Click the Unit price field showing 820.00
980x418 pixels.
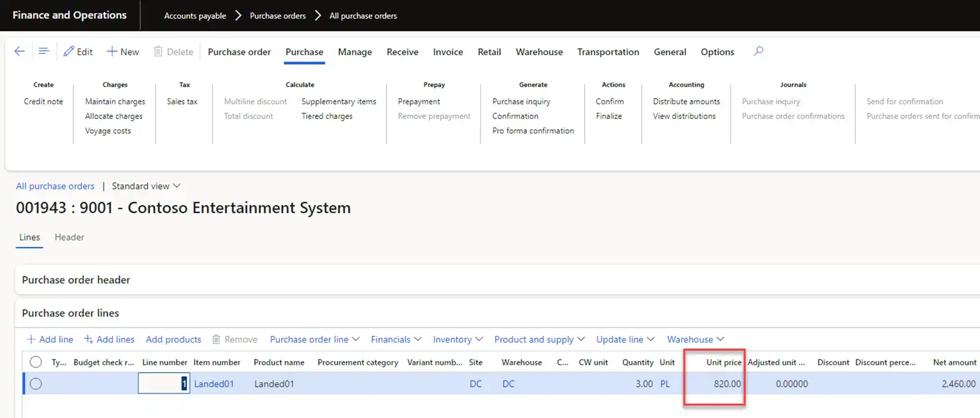(714, 384)
